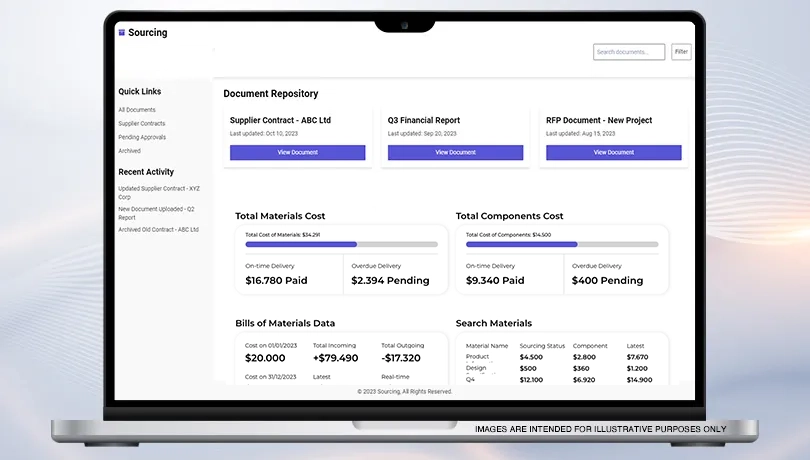
Task: Go to Supplier Contracts in Quick Links
Action: point(142,124)
